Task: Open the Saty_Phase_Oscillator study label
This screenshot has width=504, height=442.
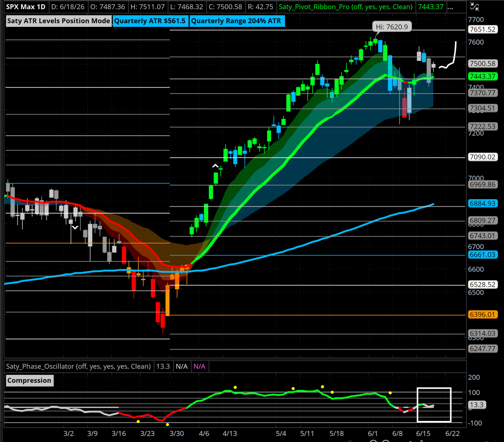Action: coord(79,366)
